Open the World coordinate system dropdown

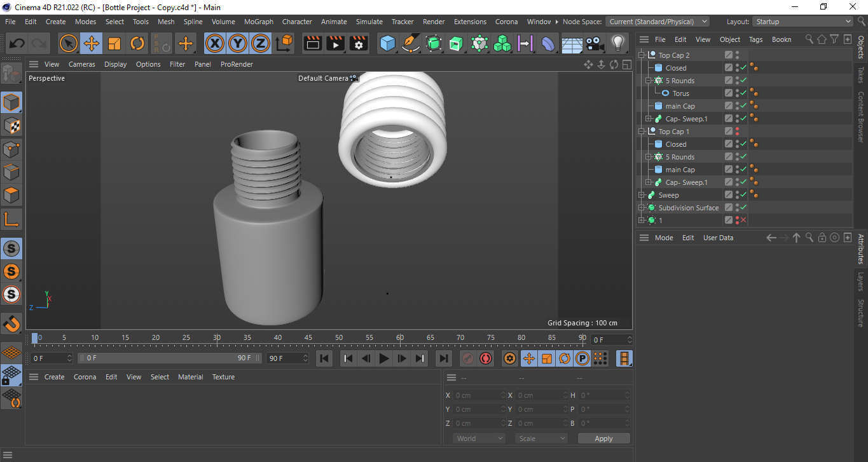pos(479,438)
